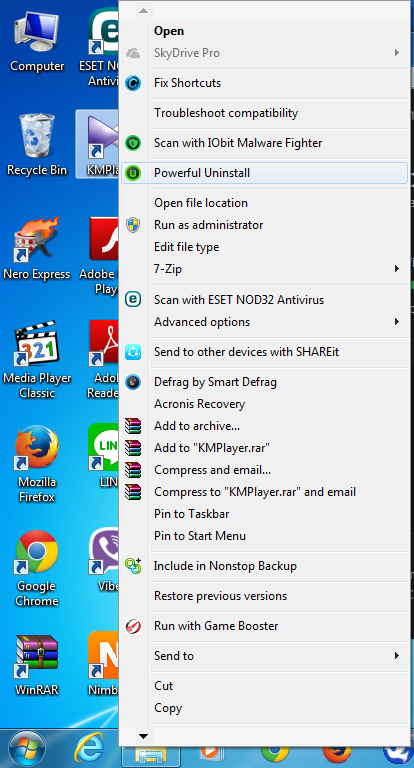Select the Nero Express desktop shortcut

point(37,250)
